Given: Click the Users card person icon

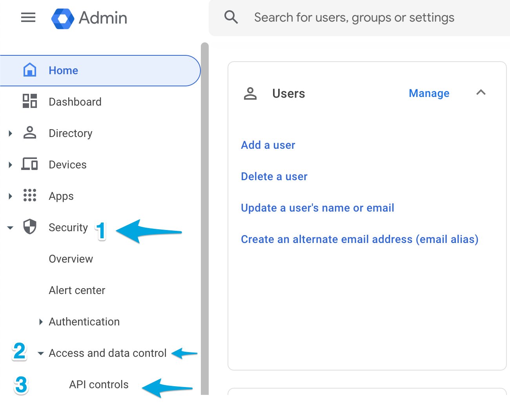Looking at the screenshot, I should pyautogui.click(x=250, y=93).
